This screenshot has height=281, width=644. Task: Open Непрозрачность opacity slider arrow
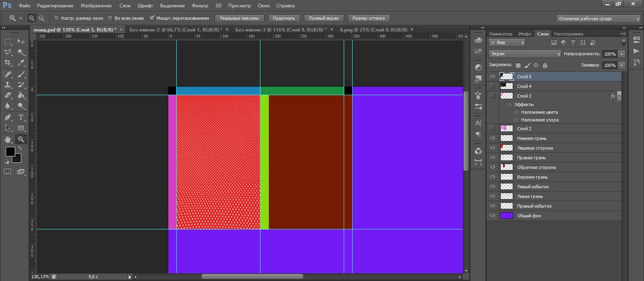(x=622, y=54)
